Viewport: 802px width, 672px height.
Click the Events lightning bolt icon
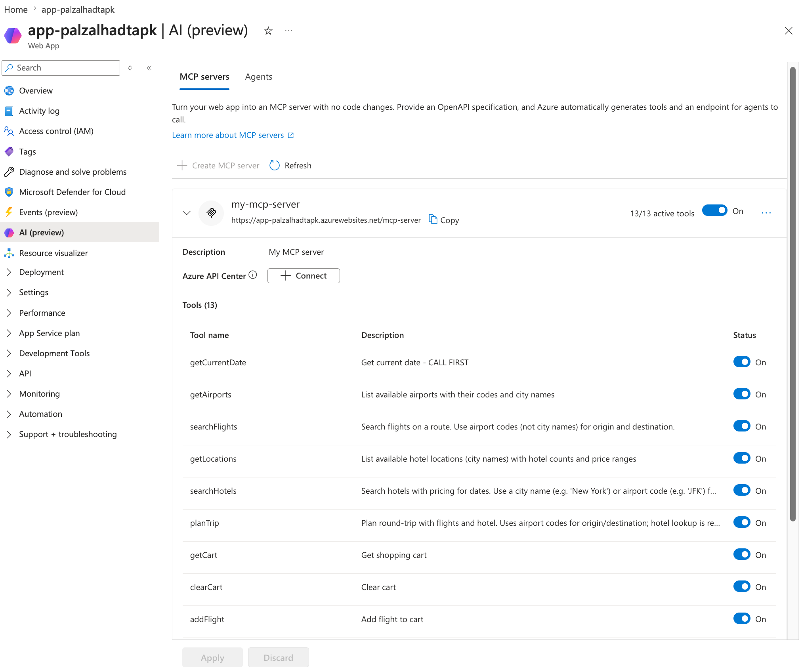(x=9, y=212)
